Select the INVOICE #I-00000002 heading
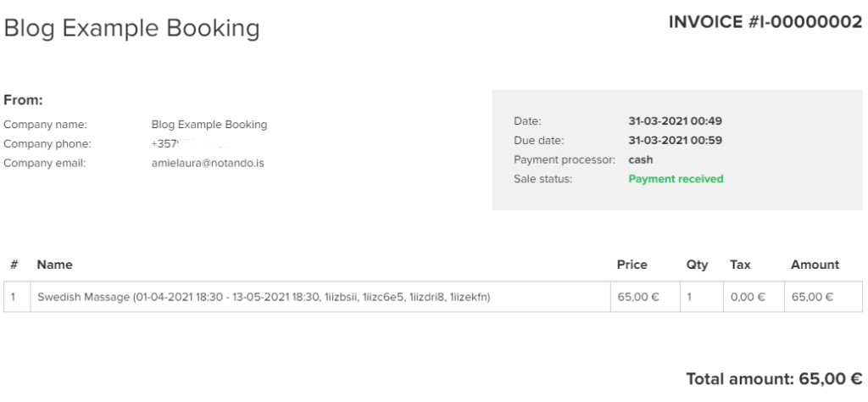Viewport: 868px width, 402px height. (765, 22)
